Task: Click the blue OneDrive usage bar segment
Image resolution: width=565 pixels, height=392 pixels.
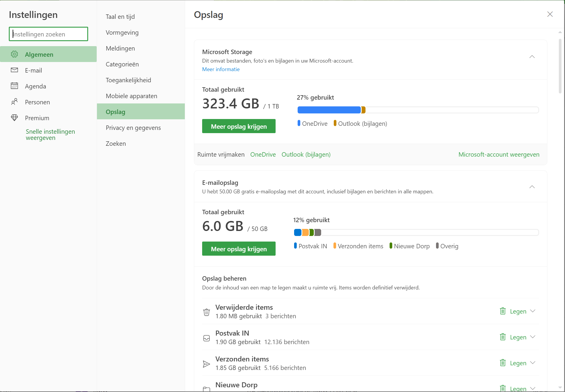Action: coord(329,110)
